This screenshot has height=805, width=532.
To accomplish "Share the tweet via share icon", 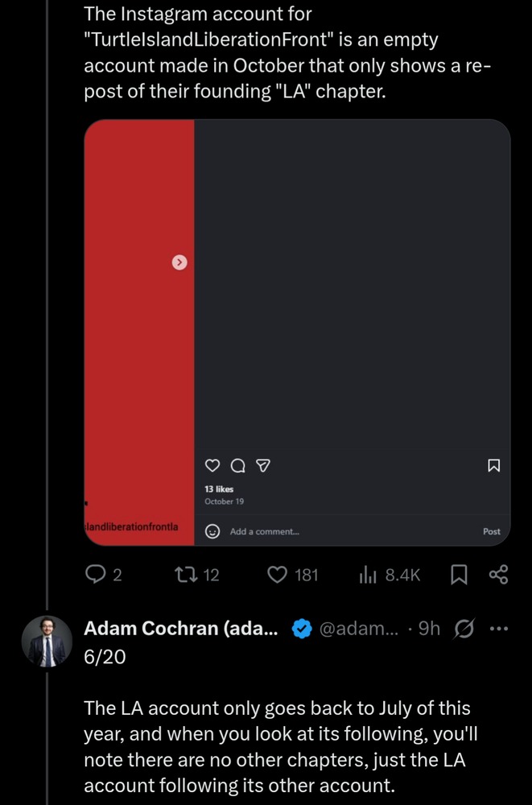I will tap(498, 575).
